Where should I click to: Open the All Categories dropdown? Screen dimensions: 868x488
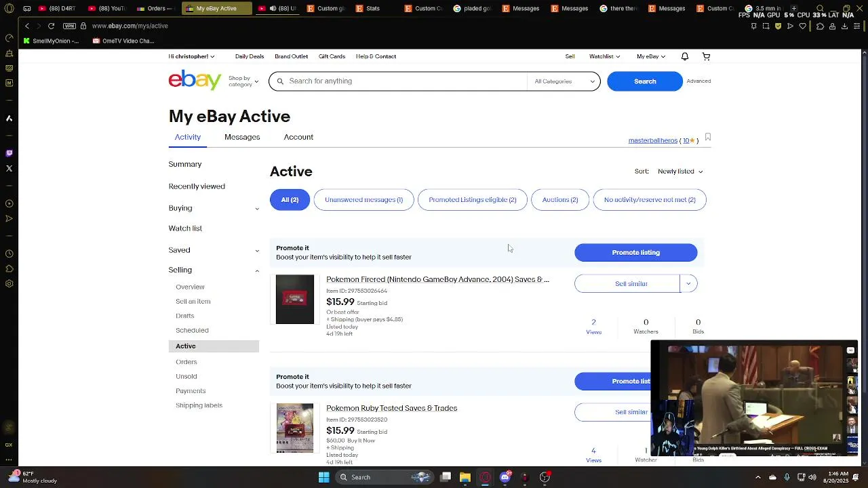[x=564, y=81]
